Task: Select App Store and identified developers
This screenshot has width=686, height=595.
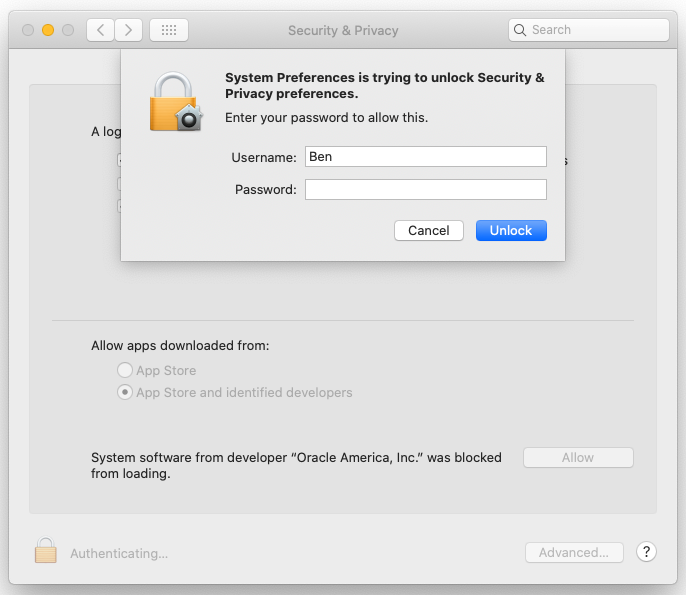Action: [x=125, y=393]
